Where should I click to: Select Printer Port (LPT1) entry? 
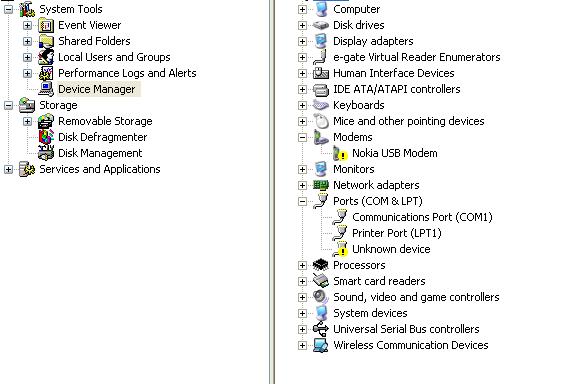396,233
